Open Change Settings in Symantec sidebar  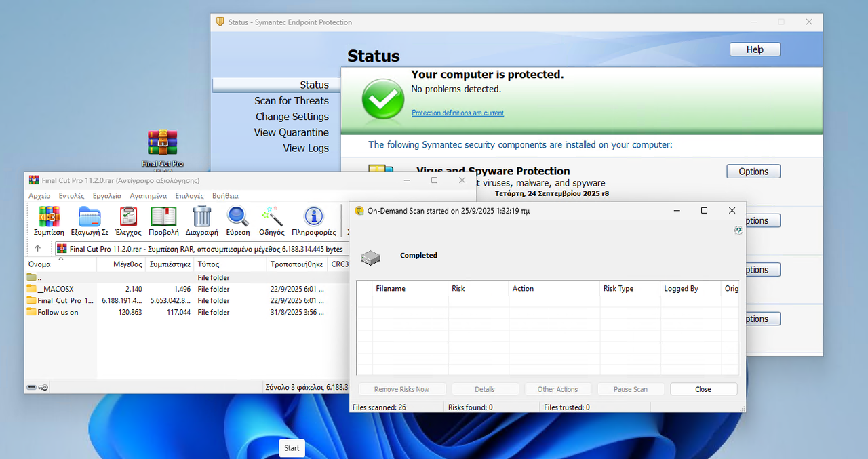(x=292, y=117)
